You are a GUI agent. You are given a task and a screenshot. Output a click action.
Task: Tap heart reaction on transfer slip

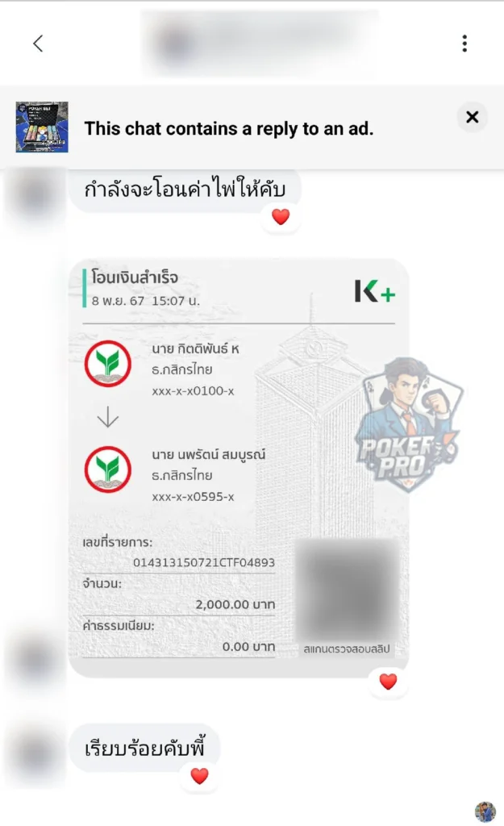388,682
